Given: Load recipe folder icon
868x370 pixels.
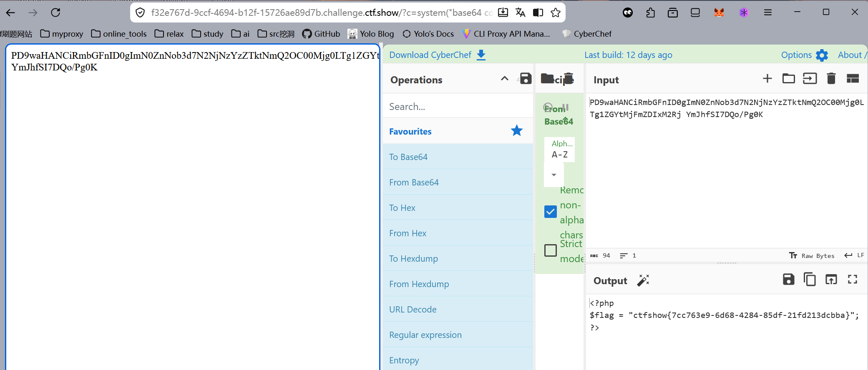Looking at the screenshot, I should (547, 78).
